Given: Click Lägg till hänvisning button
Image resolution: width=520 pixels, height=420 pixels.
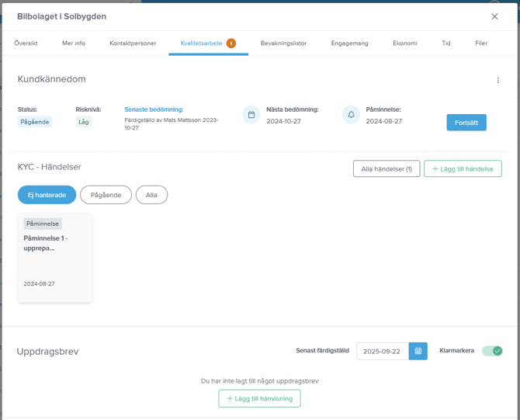Looking at the screenshot, I should coord(259,398).
